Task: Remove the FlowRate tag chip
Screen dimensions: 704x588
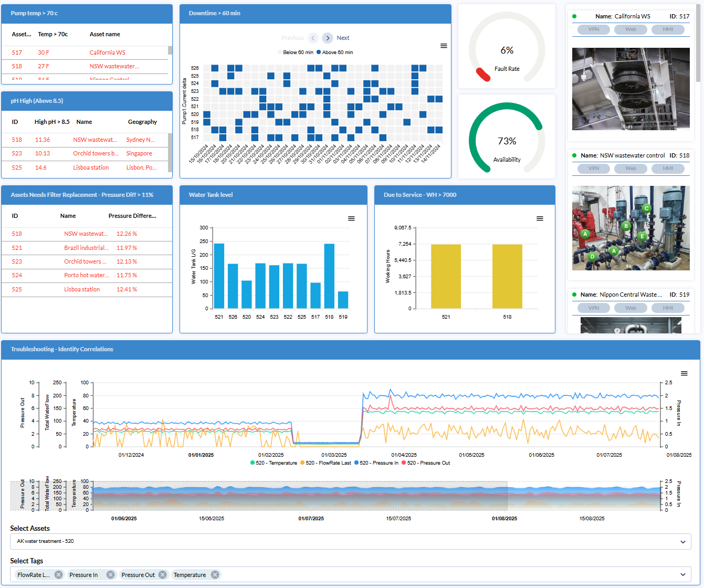Action: (59, 575)
